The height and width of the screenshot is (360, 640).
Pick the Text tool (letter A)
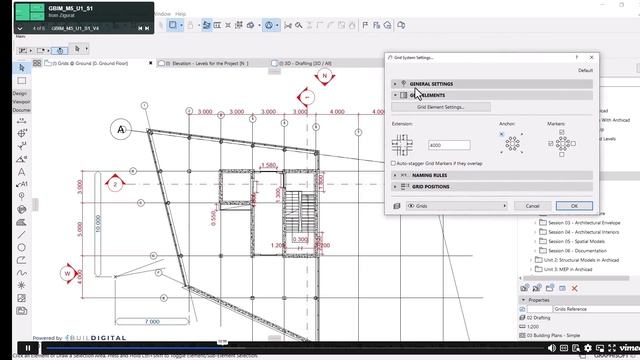pyautogui.click(x=22, y=172)
